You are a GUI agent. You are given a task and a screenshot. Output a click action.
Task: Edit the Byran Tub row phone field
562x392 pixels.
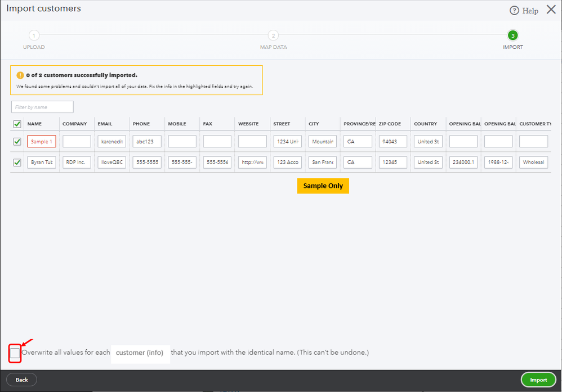point(147,162)
